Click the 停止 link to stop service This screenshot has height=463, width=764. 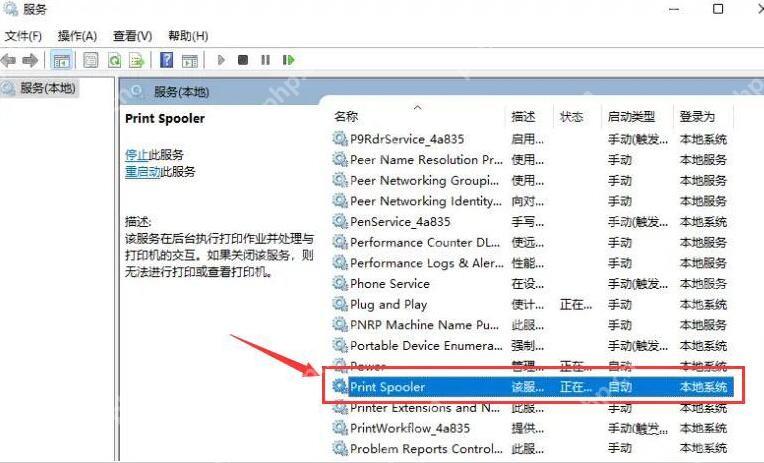pyautogui.click(x=136, y=154)
